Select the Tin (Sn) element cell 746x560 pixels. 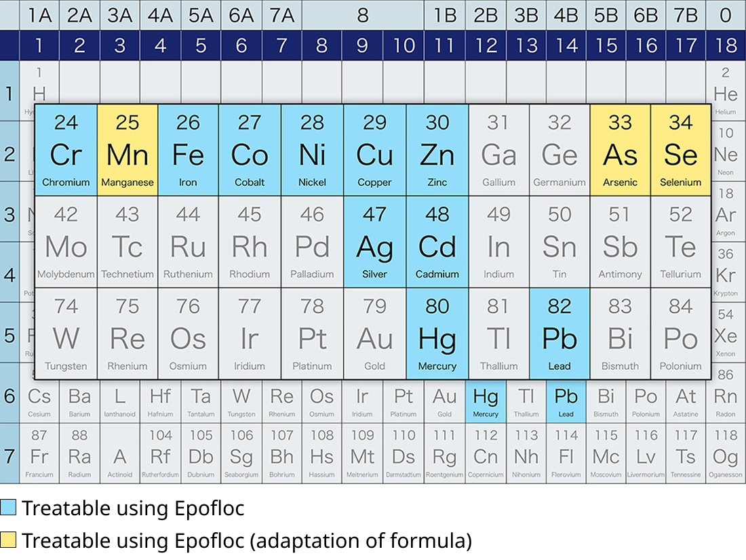559,243
